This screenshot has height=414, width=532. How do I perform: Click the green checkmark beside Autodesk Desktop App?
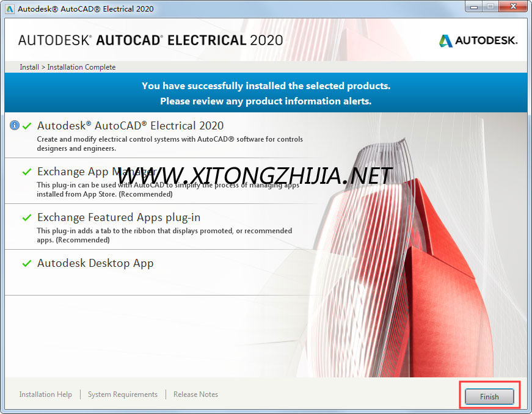27,263
